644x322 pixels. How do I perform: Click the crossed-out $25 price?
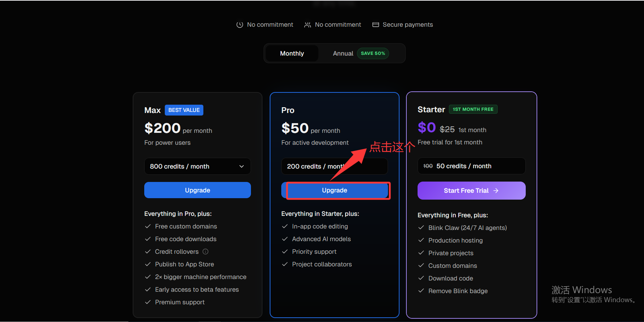[x=447, y=129]
